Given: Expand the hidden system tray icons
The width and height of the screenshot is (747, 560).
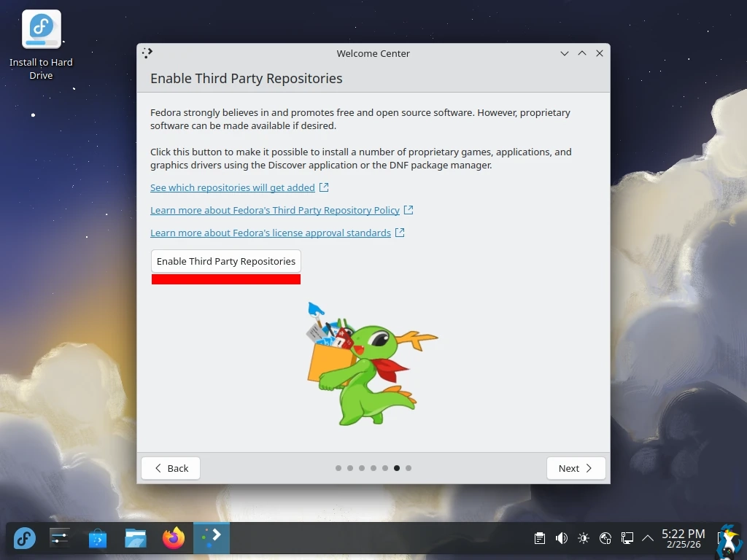Looking at the screenshot, I should pyautogui.click(x=647, y=539).
